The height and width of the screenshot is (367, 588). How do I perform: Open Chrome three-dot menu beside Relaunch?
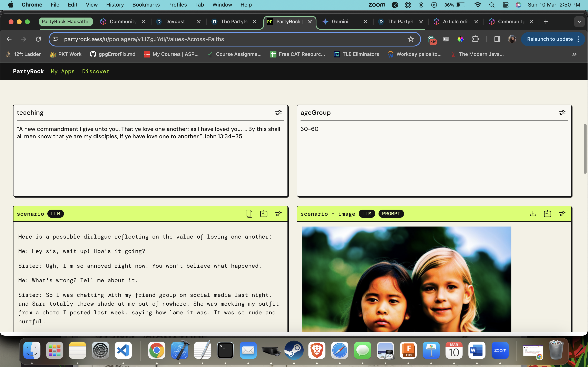coord(578,39)
